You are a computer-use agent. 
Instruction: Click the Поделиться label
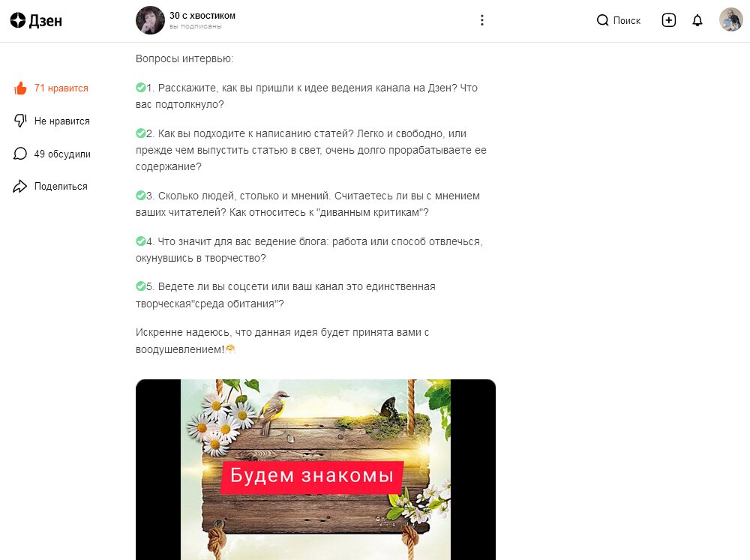61,187
